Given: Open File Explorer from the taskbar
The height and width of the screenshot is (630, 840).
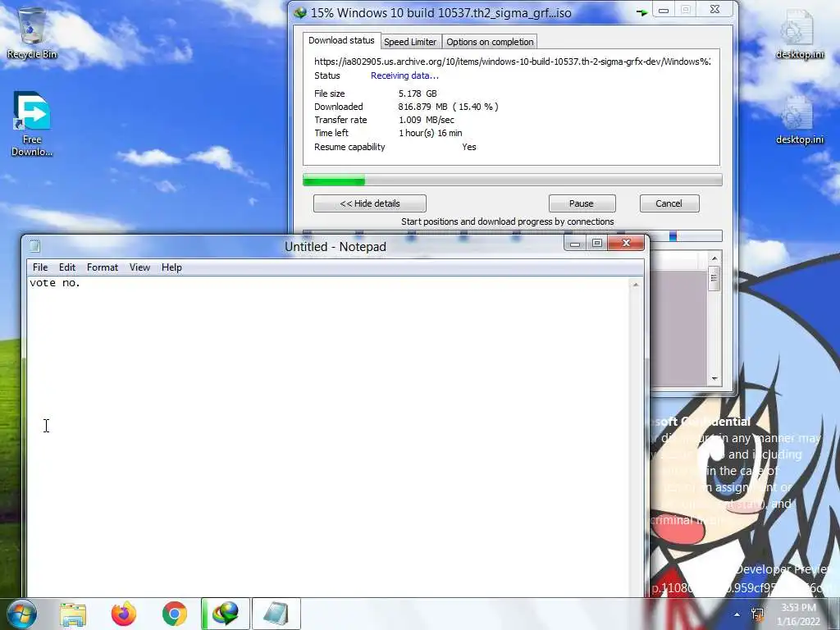Looking at the screenshot, I should coord(73,614).
